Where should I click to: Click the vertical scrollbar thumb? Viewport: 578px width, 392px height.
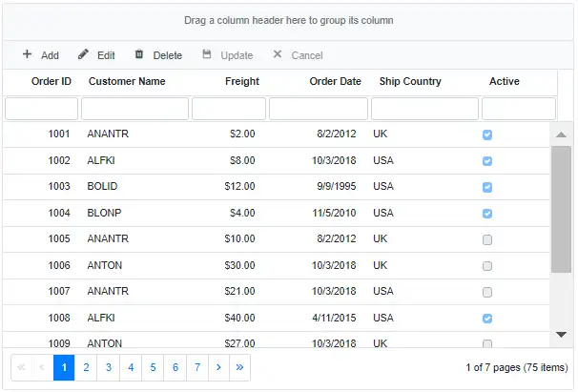561,209
